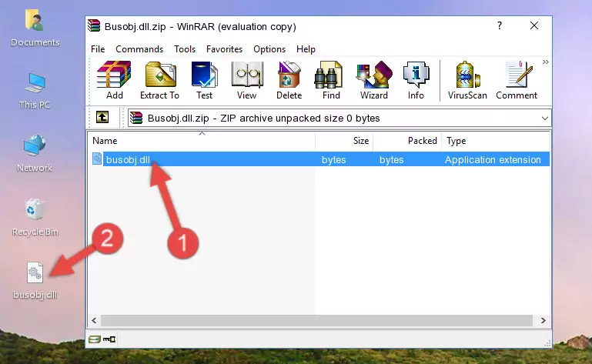Click the horizontal scrollbar track
Screen dimensions: 592x364
pos(316,321)
